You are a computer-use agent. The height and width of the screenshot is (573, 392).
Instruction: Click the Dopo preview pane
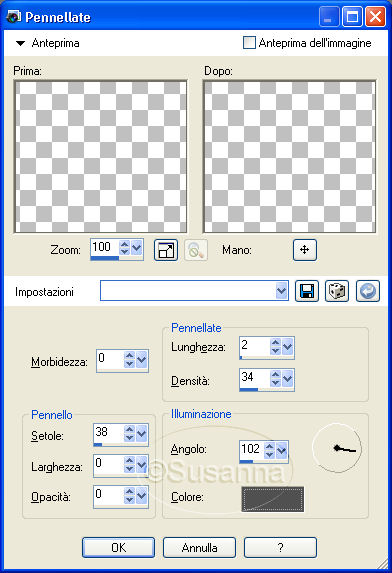(x=290, y=157)
